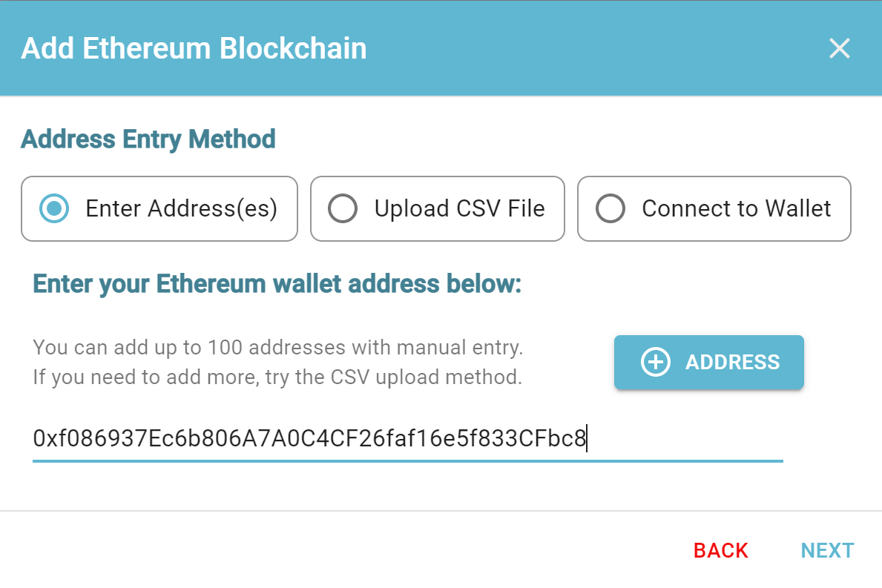Click the Connect to Wallet radio circle
This screenshot has height=588, width=882.
pos(611,208)
